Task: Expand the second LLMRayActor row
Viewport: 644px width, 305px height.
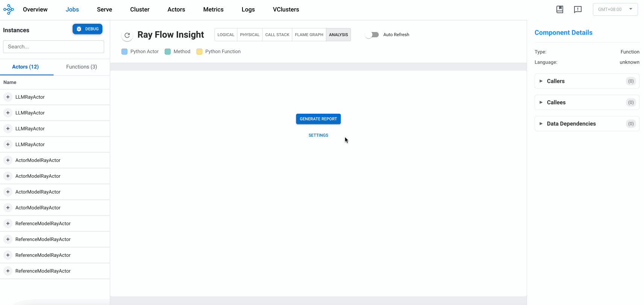Action: click(x=8, y=113)
